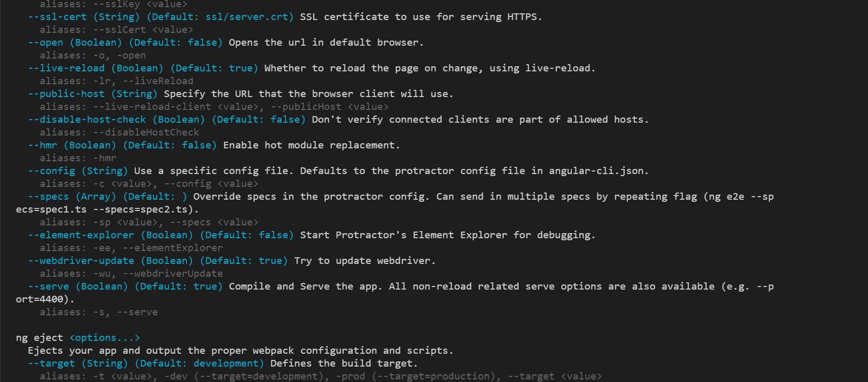Click the ecs=spec1.ts --specs=spec2.ts text
Screen dimensions: 868x382
point(107,209)
